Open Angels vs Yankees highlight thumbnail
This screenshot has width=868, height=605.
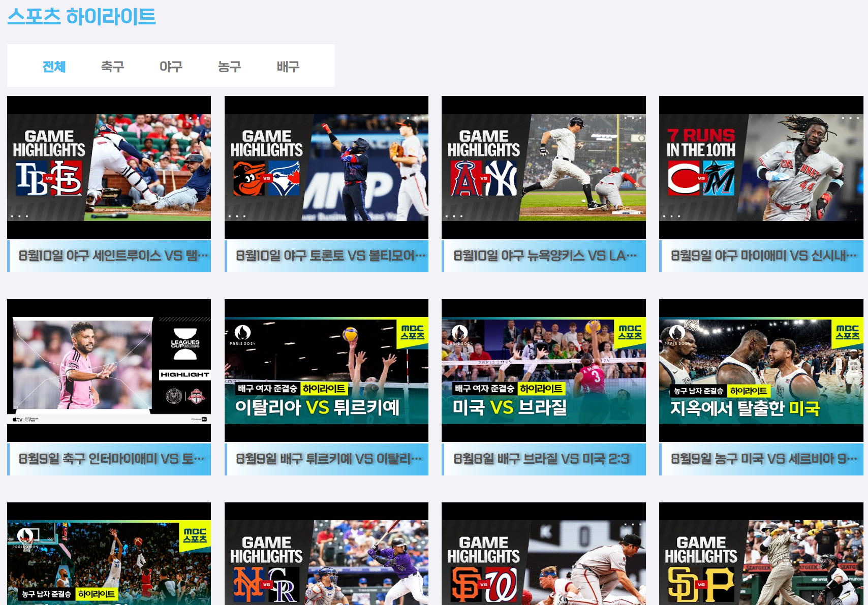pyautogui.click(x=544, y=167)
